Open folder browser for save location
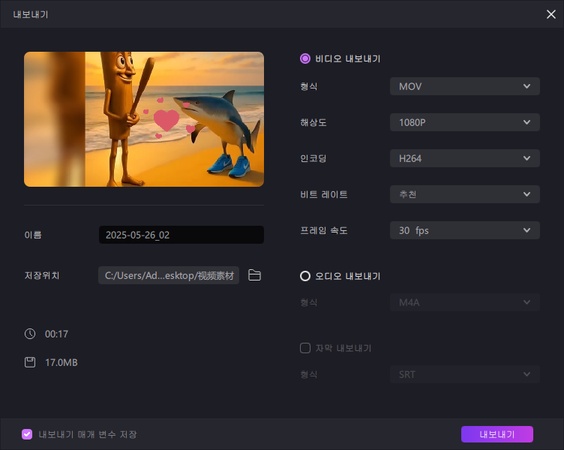Image resolution: width=564 pixels, height=450 pixels. [254, 275]
